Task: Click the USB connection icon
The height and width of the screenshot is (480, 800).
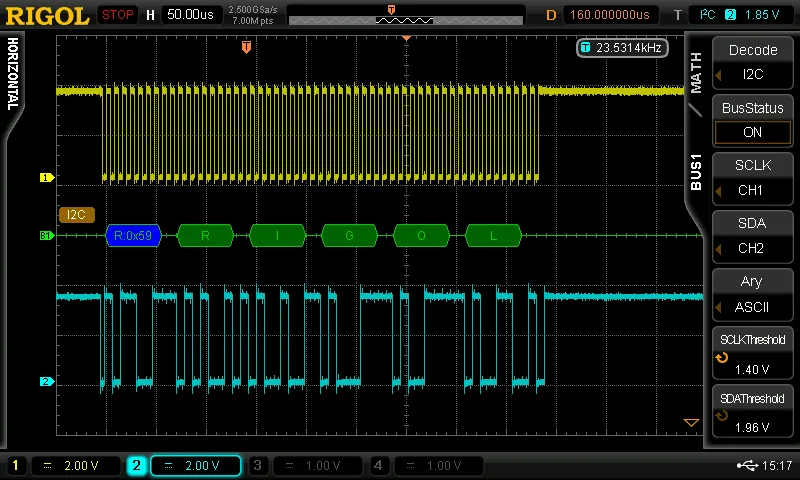Action: pyautogui.click(x=747, y=465)
